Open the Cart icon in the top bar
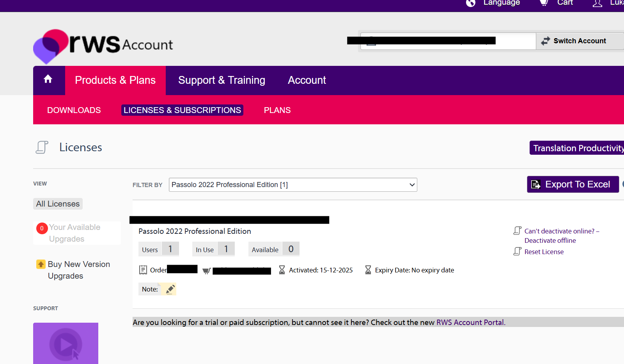 pos(543,3)
